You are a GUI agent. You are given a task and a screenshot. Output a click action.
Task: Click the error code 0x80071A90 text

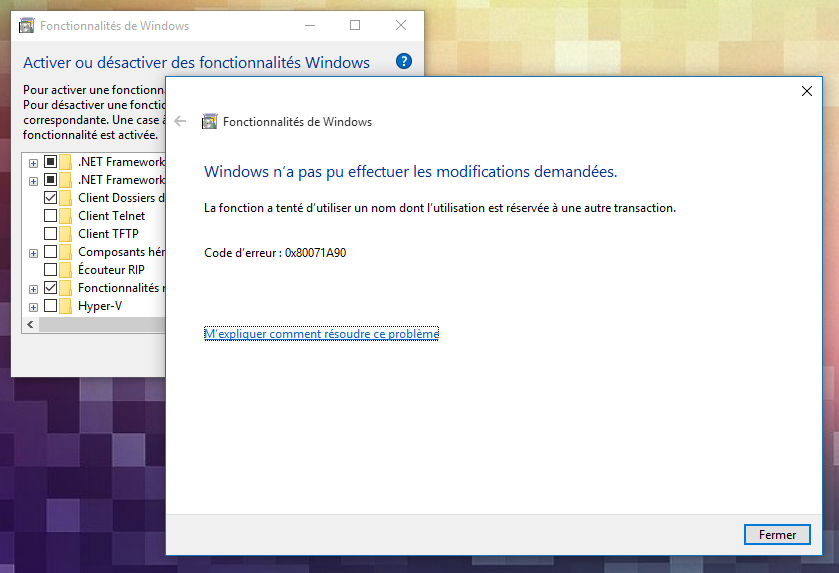316,253
